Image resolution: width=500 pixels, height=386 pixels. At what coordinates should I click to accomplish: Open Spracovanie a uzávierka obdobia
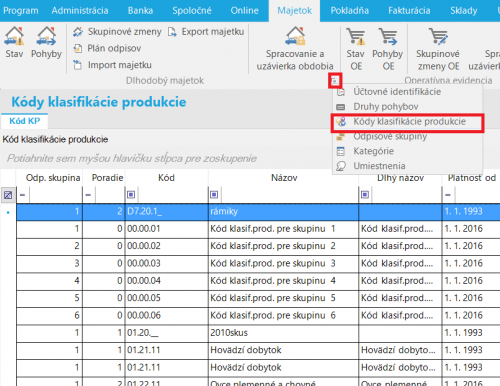point(295,48)
